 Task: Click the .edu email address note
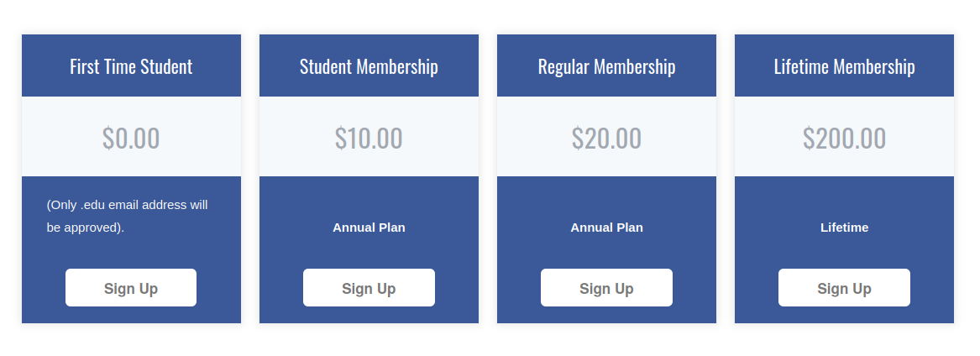(127, 216)
